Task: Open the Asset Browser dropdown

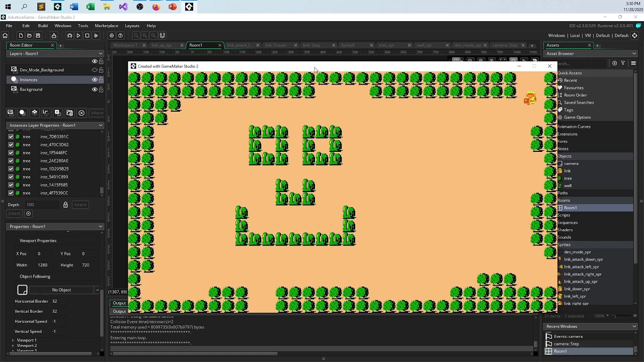Action: [x=634, y=53]
